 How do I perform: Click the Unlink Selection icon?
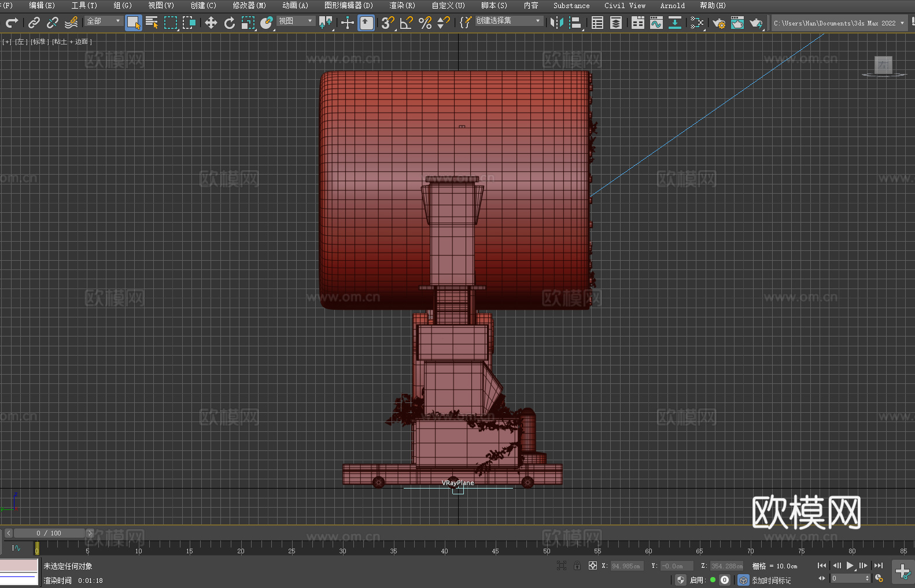[53, 23]
